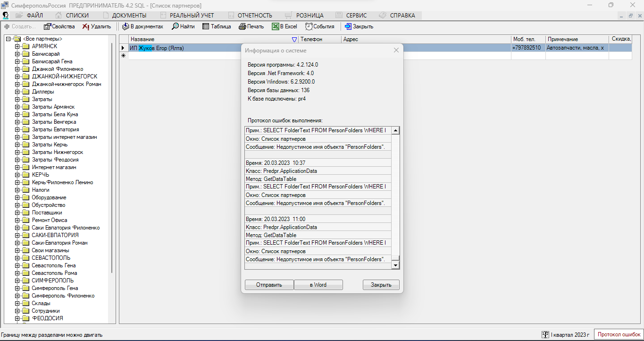644x341 pixels.
Task: Expand the СЕВАСТОПОЛЬ folder node
Action: point(17,258)
